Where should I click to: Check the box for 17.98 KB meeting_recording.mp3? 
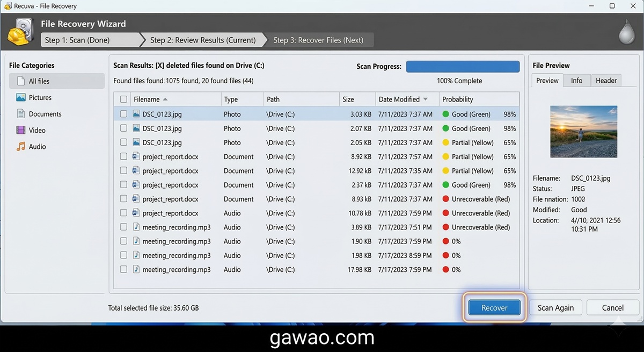(x=124, y=269)
